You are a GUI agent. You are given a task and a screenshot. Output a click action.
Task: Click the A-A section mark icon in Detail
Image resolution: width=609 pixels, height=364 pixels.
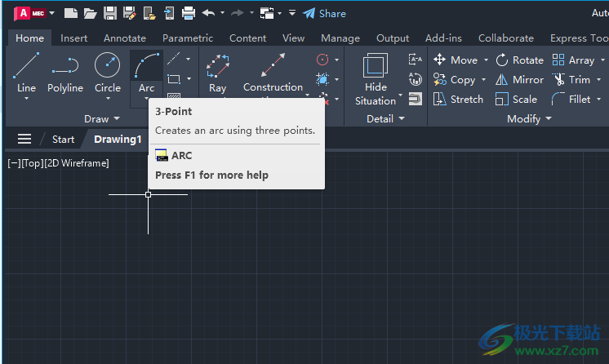[x=416, y=60]
